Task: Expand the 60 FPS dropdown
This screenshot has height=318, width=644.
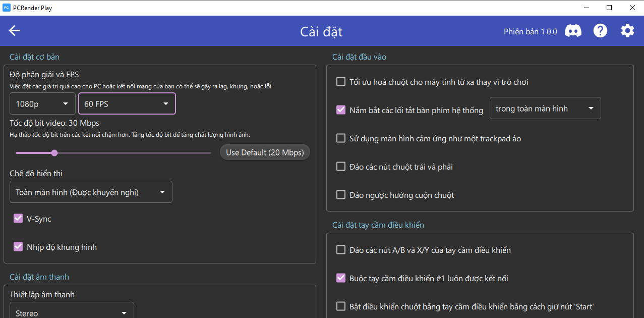Action: coord(127,103)
